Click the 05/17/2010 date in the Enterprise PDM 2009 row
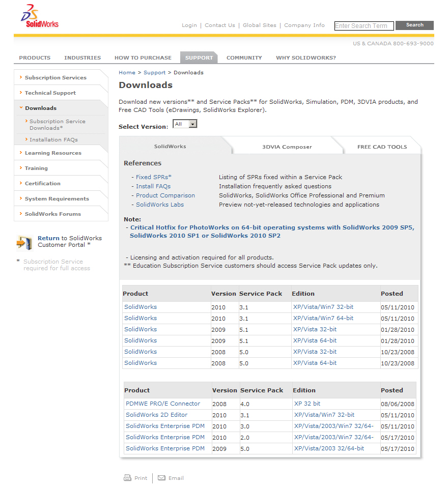Viewport: 448px width, 487px height. pyautogui.click(x=398, y=448)
